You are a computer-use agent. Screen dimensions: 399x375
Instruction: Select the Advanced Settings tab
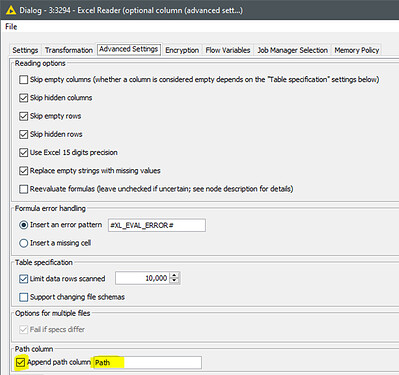129,49
